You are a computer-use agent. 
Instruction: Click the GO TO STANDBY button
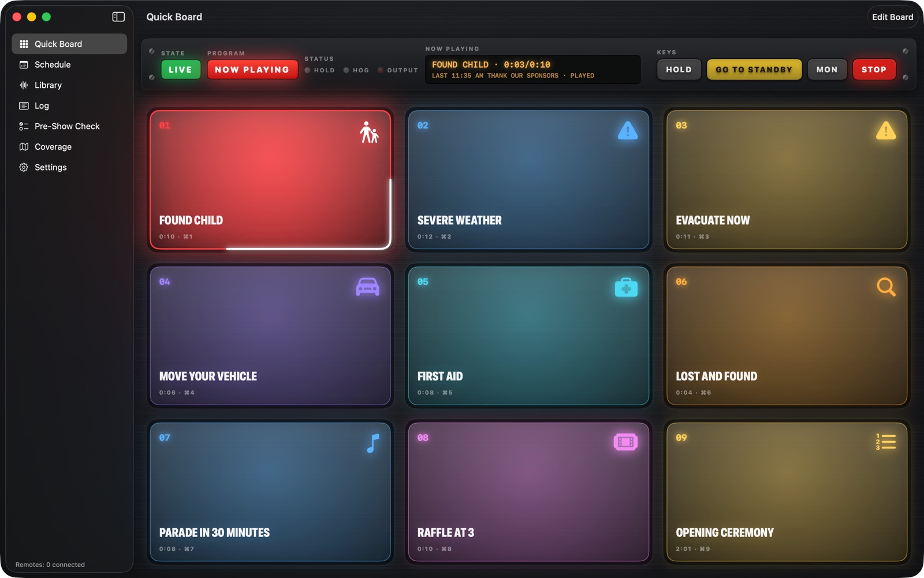(754, 69)
